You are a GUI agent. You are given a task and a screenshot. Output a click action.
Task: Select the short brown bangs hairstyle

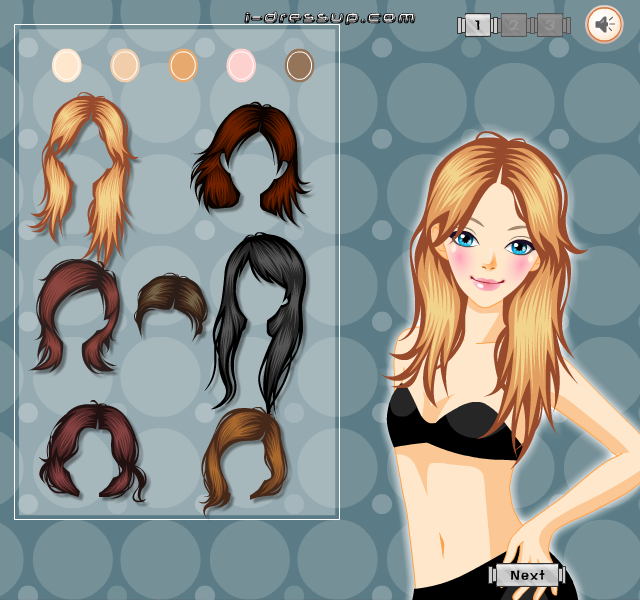coord(171,305)
